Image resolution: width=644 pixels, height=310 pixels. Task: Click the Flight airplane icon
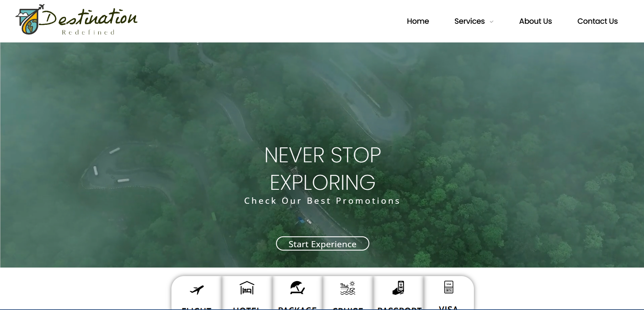pos(197,290)
